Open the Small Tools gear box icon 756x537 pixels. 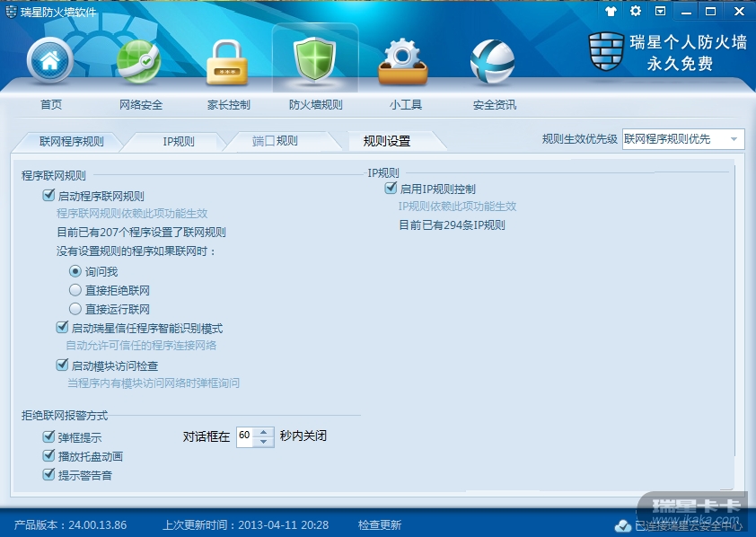[402, 62]
